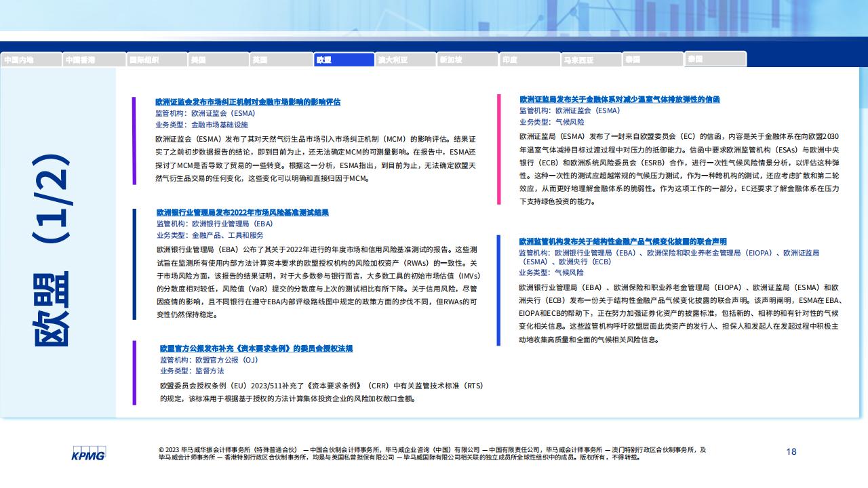Click 业务类型：气候风险 under the ESMA letter item
The image size is (868, 488).
[x=551, y=122]
